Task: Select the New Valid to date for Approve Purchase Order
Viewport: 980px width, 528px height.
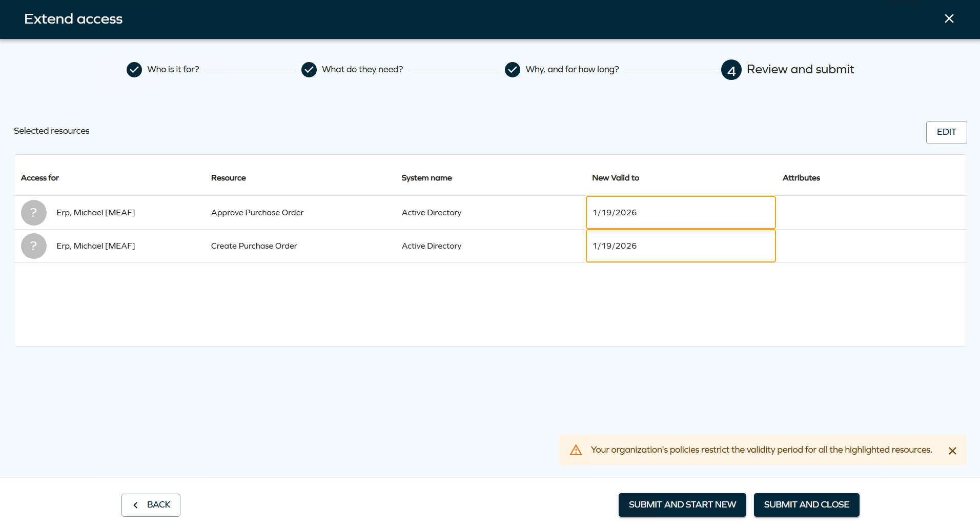Action: coord(680,212)
